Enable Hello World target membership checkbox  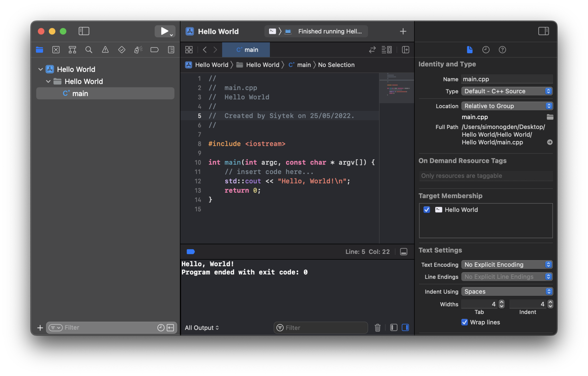pyautogui.click(x=427, y=210)
